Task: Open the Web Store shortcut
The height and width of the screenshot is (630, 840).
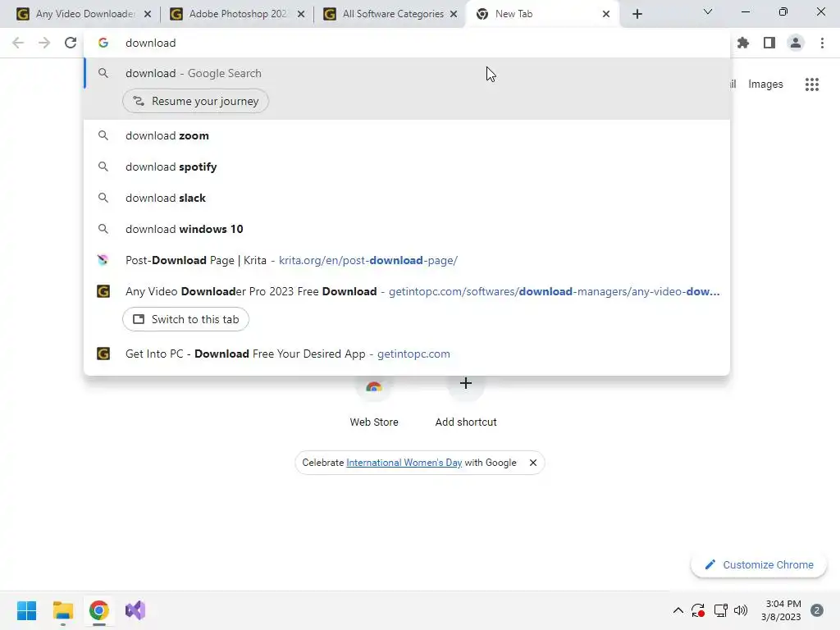Action: point(374,400)
